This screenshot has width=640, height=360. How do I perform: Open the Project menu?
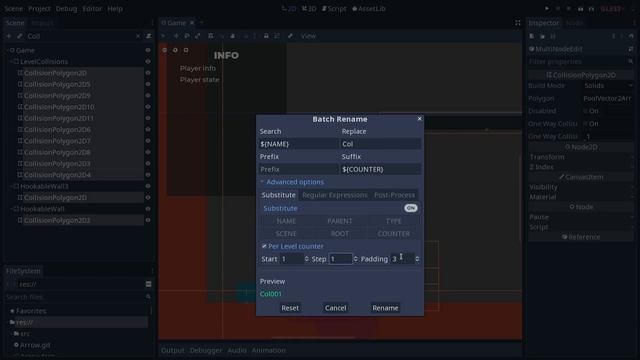point(39,9)
